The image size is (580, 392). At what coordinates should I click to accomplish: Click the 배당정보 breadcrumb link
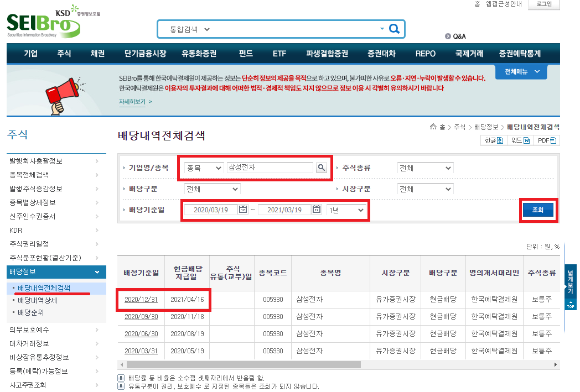486,127
